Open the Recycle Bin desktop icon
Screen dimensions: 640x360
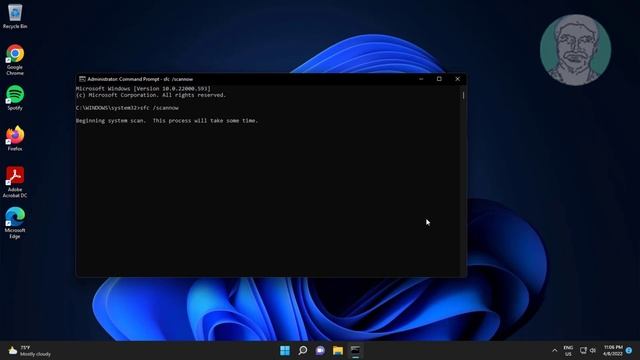point(15,16)
